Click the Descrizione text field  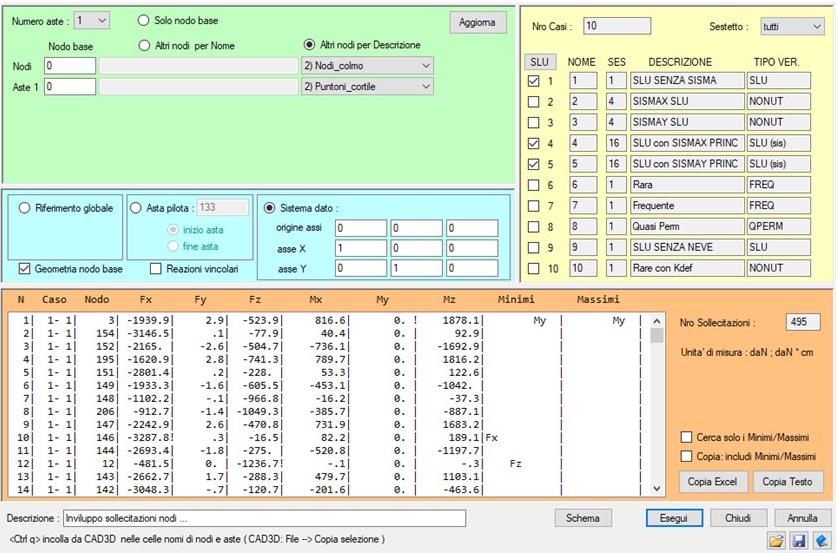[x=264, y=518]
